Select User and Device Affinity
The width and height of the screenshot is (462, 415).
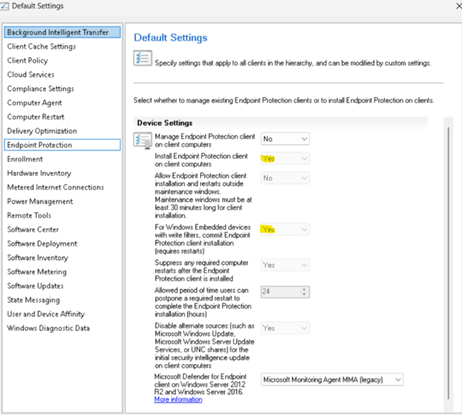tap(46, 314)
